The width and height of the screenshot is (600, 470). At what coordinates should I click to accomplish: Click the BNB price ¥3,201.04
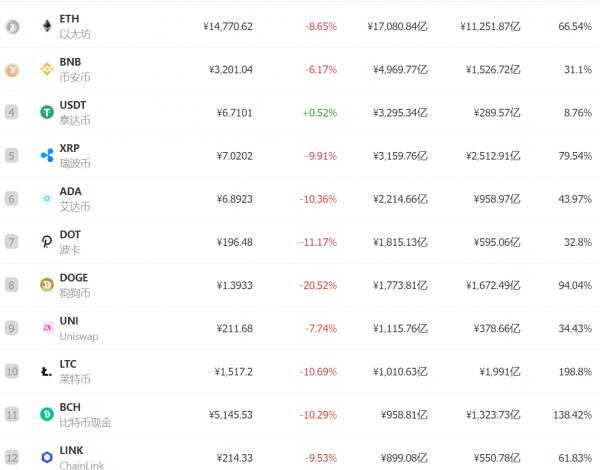231,70
